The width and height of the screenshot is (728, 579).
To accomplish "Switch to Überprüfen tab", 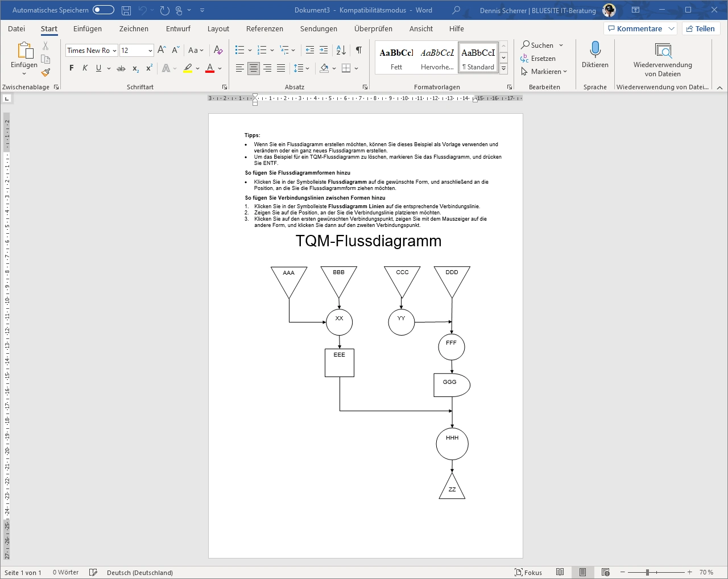I will point(373,28).
